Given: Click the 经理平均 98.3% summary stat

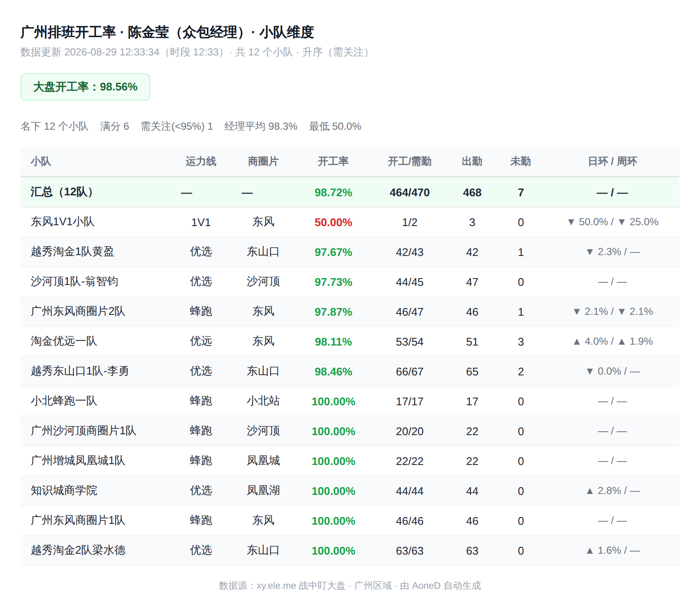Looking at the screenshot, I should point(261,126).
